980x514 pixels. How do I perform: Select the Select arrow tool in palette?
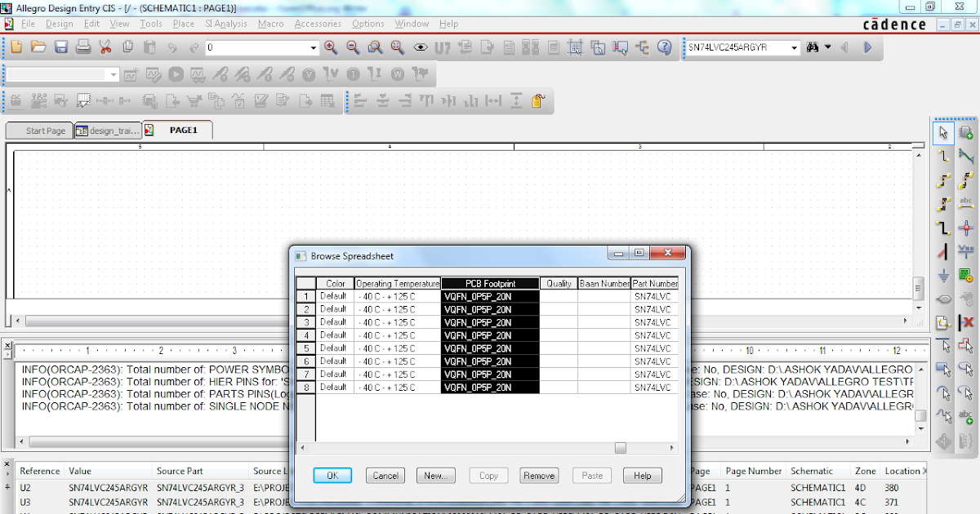(944, 132)
